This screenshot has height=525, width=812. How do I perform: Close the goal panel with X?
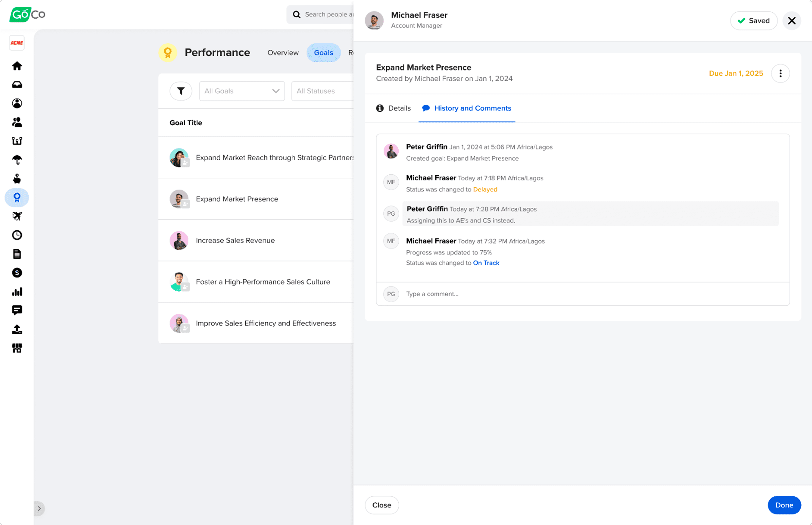(x=791, y=21)
